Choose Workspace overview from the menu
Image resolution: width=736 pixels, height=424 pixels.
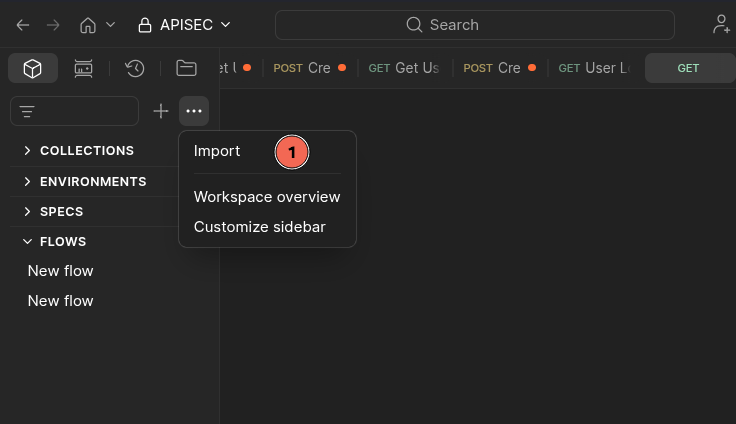(x=267, y=197)
